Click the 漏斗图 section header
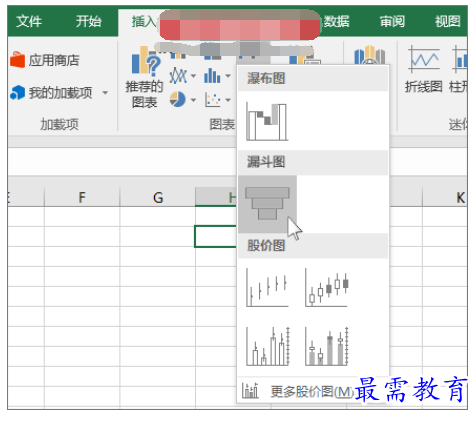The height and width of the screenshot is (421, 476). click(x=313, y=162)
